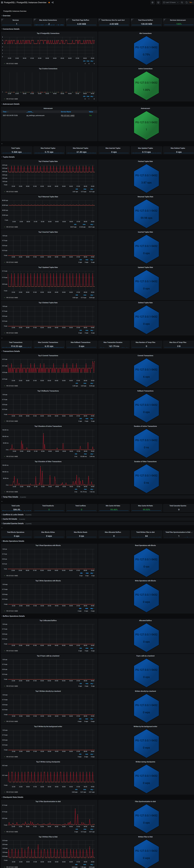Click the share dashboard icon
The width and height of the screenshot is (194, 868).
pos(53,2)
